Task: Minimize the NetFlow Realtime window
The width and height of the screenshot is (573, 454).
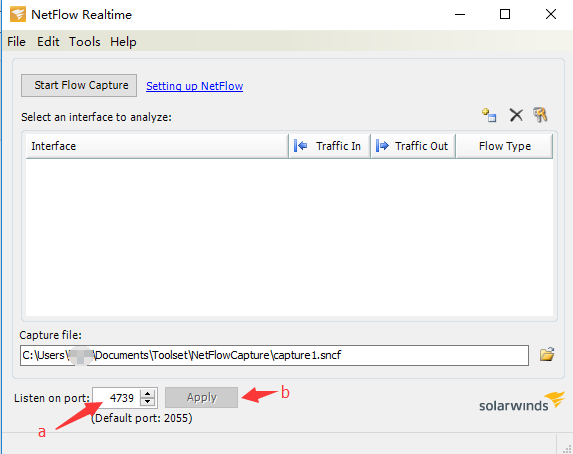Action: [x=460, y=15]
